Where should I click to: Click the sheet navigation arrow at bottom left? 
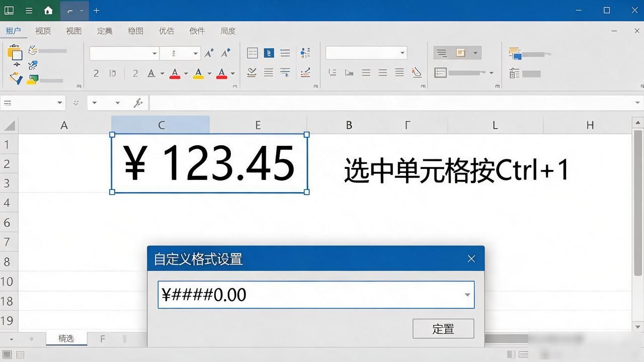(11, 339)
